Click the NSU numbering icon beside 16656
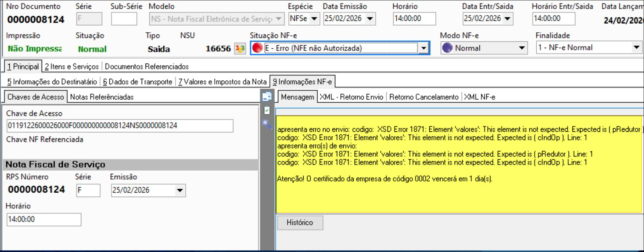Image resolution: width=644 pixels, height=252 pixels. point(240,49)
